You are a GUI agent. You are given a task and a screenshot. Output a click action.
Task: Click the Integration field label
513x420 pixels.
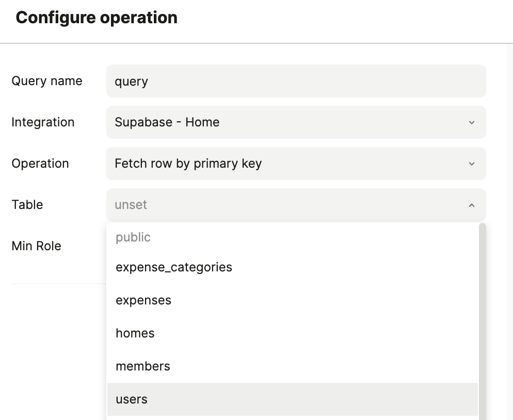pyautogui.click(x=43, y=122)
